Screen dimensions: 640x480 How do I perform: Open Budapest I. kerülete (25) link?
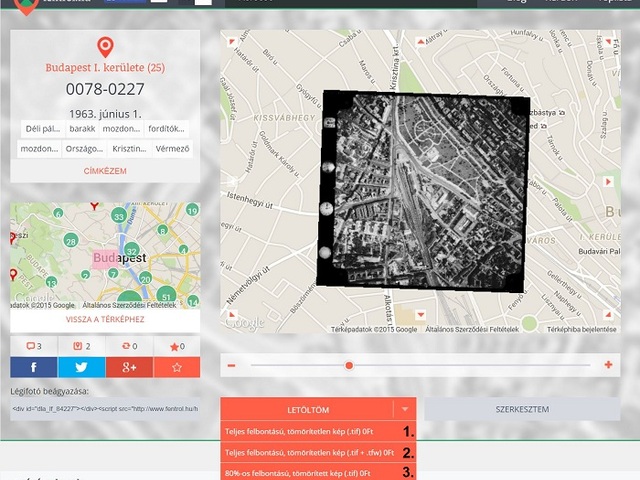pyautogui.click(x=105, y=68)
